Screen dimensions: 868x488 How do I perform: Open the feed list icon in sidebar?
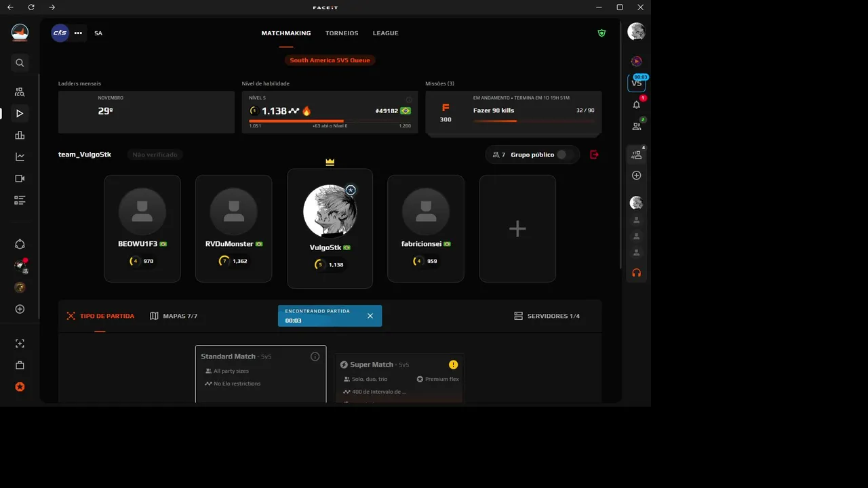20,200
